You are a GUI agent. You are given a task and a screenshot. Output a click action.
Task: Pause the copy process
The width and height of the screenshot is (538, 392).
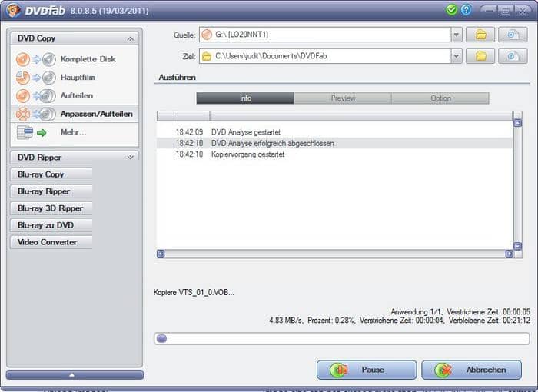[x=367, y=370]
